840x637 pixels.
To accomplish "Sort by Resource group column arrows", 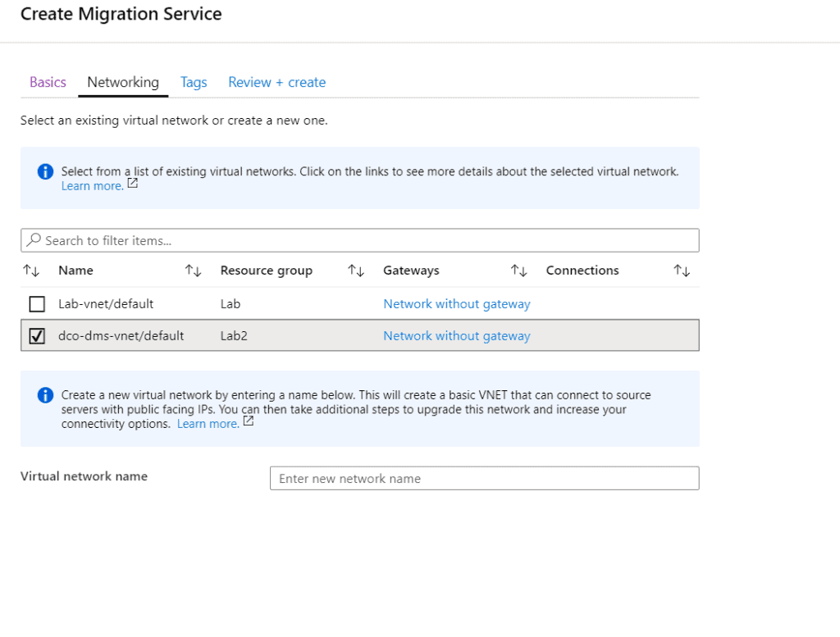I will pyautogui.click(x=356, y=271).
